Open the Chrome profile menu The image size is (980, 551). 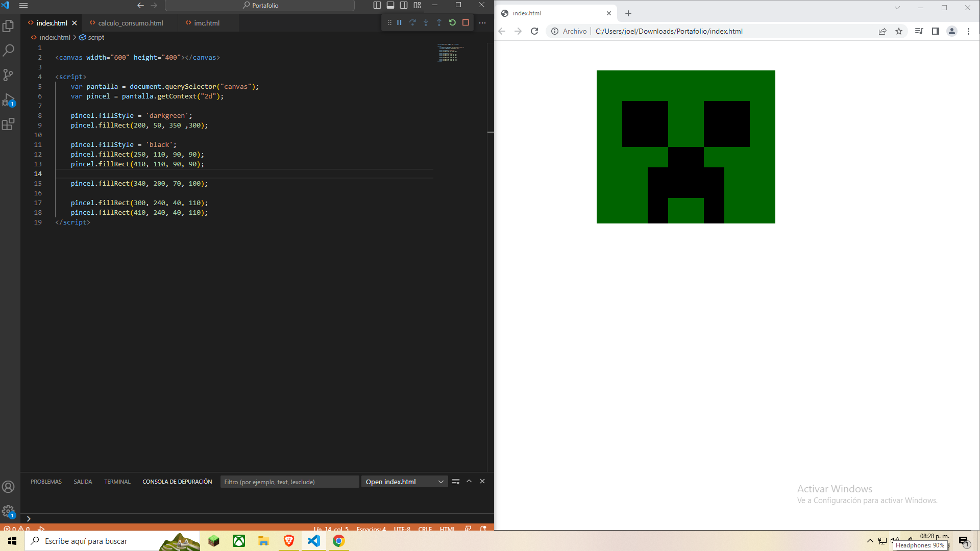click(x=952, y=31)
